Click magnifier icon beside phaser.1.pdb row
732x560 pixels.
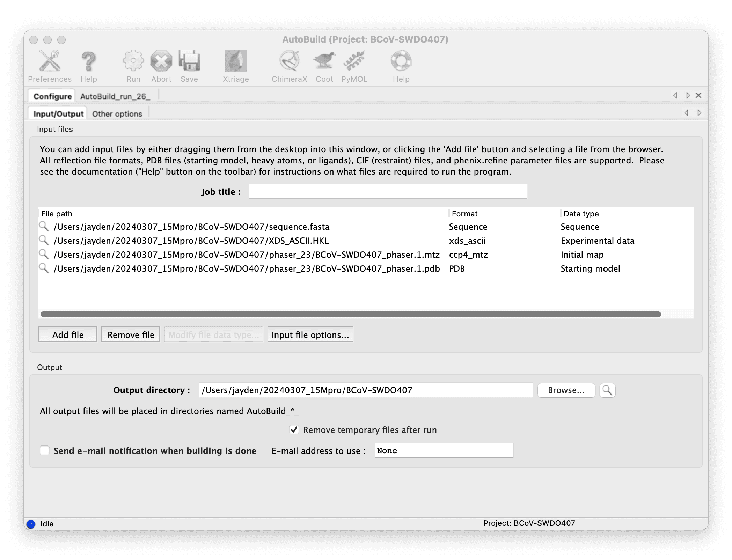(44, 268)
